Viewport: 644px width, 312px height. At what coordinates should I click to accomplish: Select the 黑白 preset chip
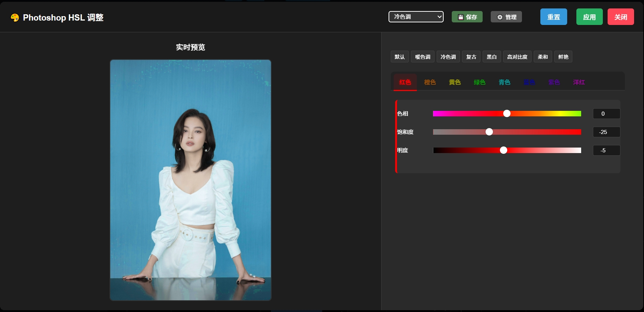[x=492, y=57]
